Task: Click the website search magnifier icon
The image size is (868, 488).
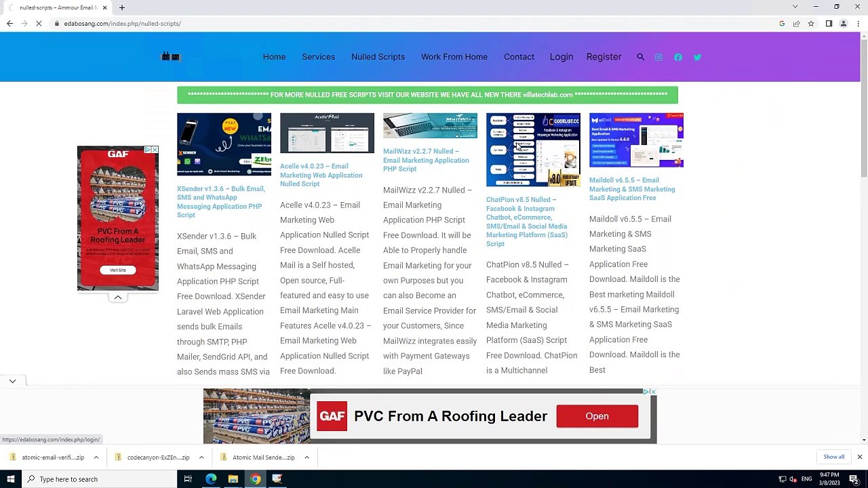Action: pos(640,57)
